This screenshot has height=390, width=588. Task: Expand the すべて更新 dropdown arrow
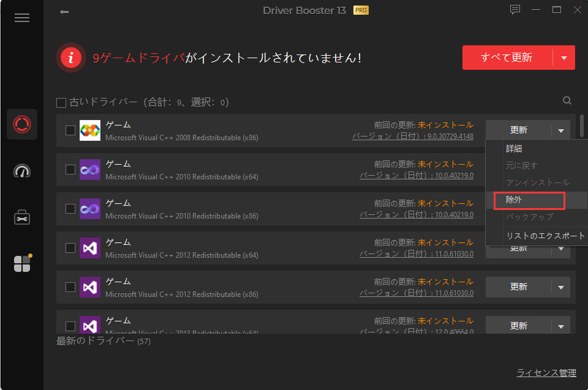pyautogui.click(x=564, y=58)
